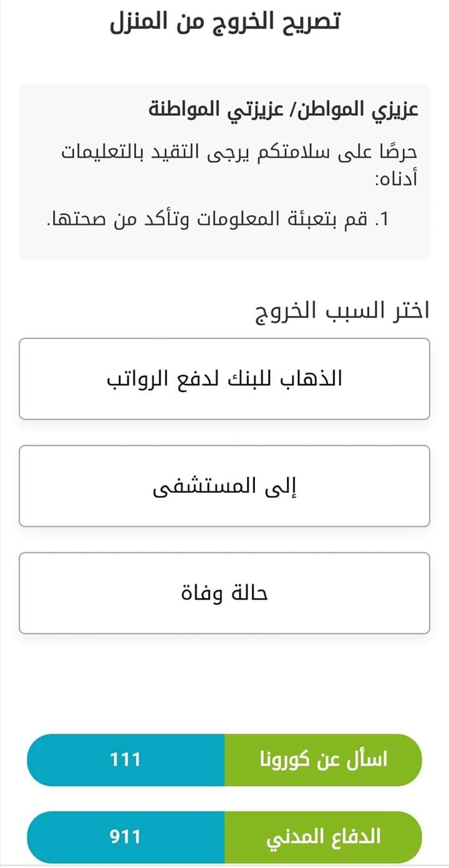Tap green "اسأل عن كورونا" hotline label
449x868 pixels.
tap(323, 760)
